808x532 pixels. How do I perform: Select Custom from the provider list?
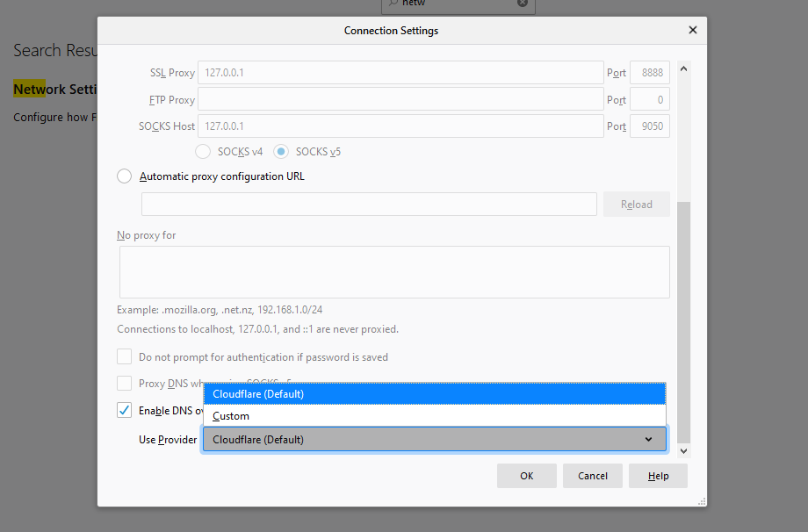(434, 416)
